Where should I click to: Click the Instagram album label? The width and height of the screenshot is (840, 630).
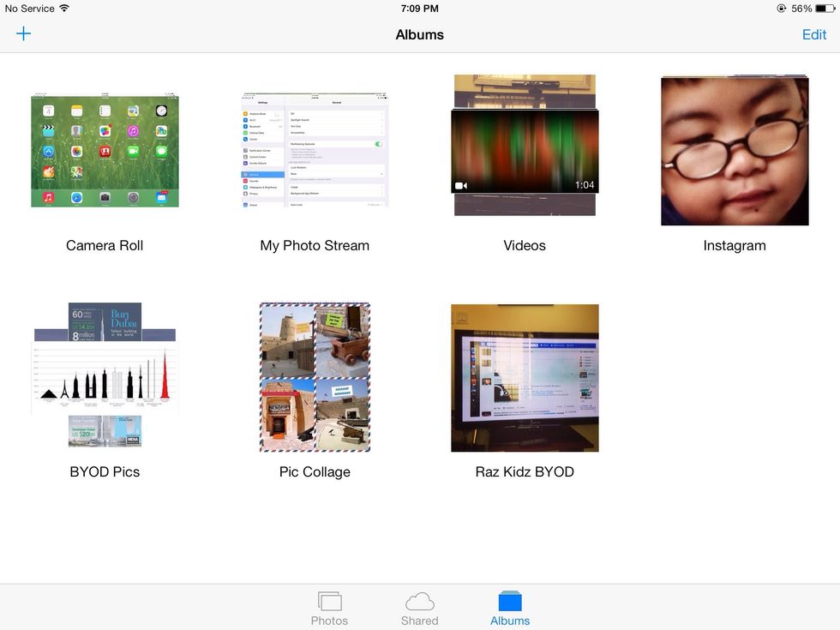[735, 245]
